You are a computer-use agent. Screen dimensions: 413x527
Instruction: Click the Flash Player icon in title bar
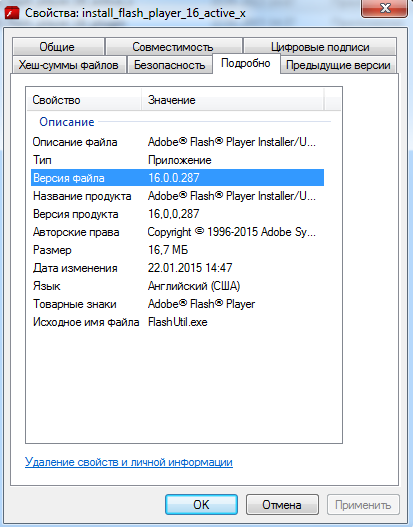[12, 13]
